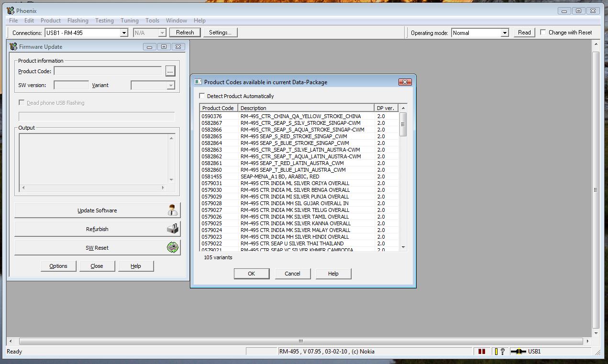Open the Testing menu
Viewport: 608px width, 364px height.
(104, 21)
